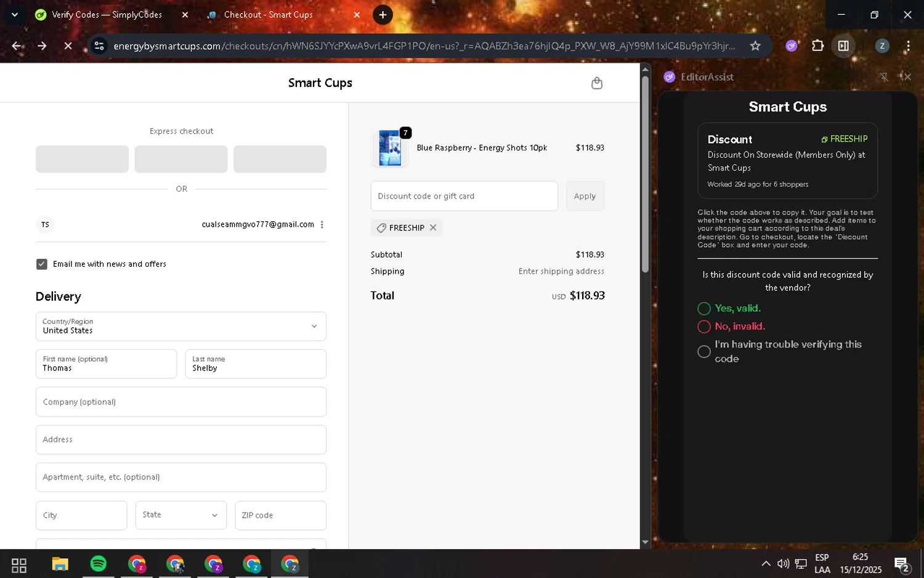Switch to the Checkout - Smart Cups tab
The height and width of the screenshot is (578, 924).
269,15
